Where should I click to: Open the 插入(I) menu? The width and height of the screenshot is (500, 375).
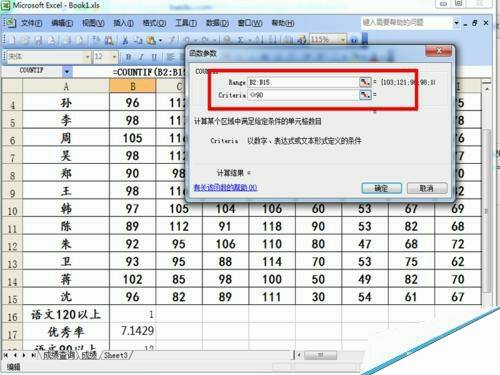(123, 23)
